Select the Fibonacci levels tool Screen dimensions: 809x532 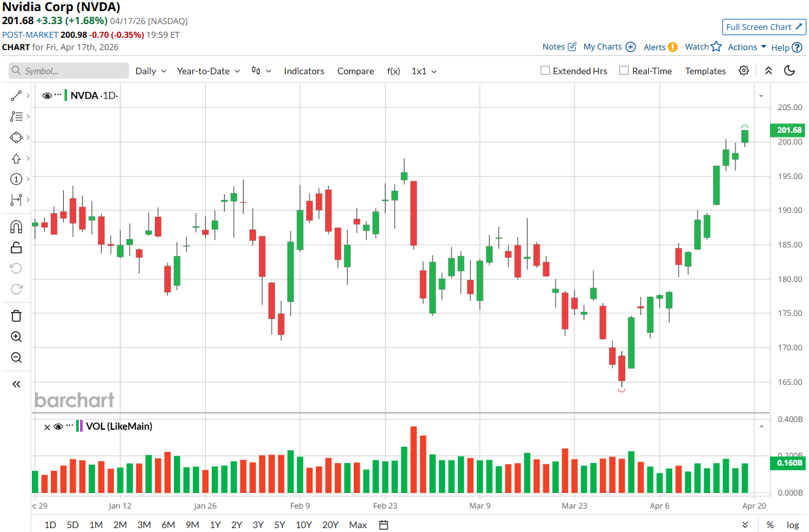tap(16, 117)
